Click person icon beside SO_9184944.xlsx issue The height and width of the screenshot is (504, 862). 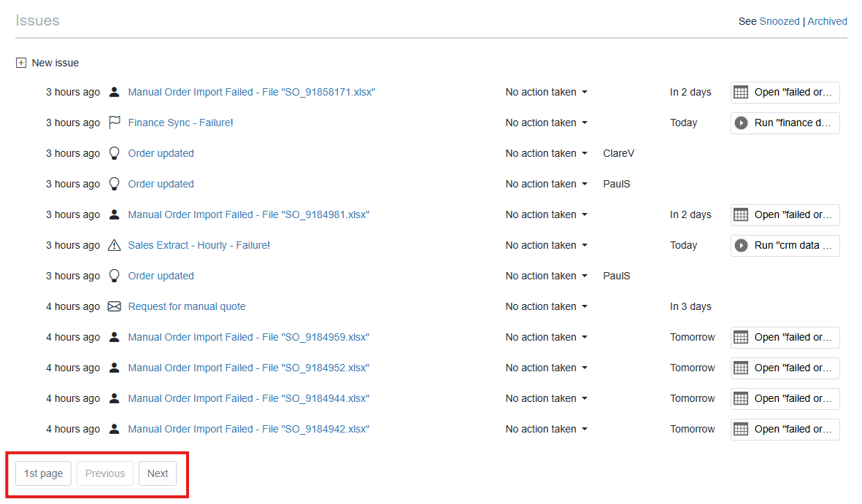point(115,398)
